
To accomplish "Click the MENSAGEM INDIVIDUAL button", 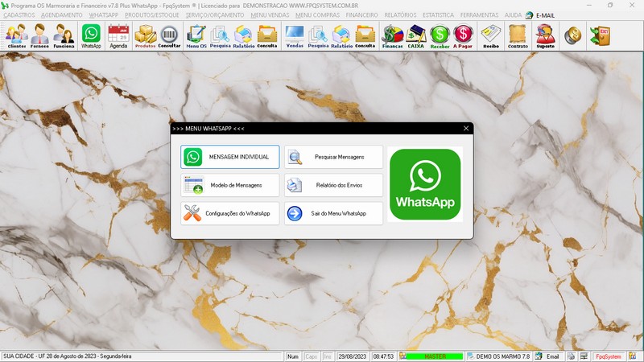I will point(230,157).
